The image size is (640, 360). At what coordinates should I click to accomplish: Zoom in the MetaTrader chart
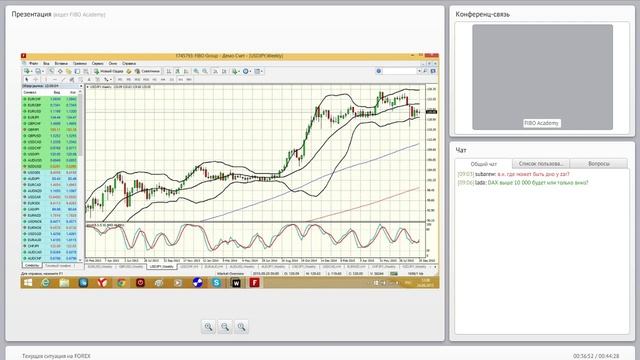point(196,71)
